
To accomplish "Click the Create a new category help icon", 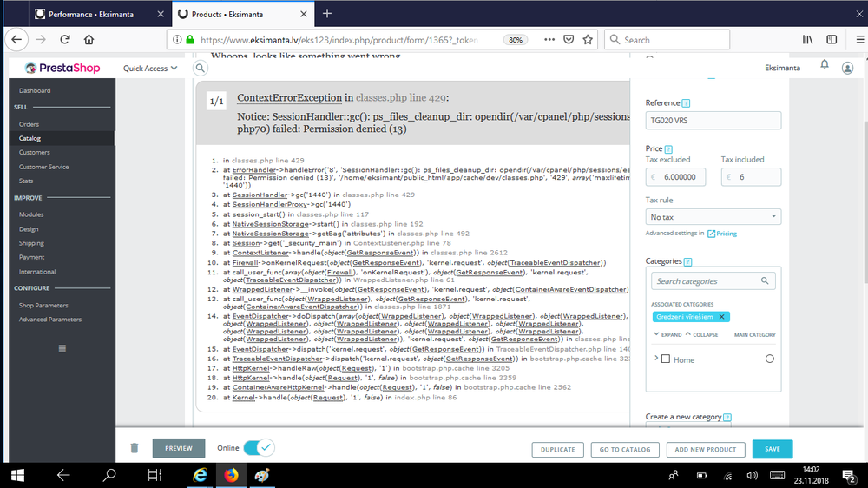I will click(x=727, y=417).
